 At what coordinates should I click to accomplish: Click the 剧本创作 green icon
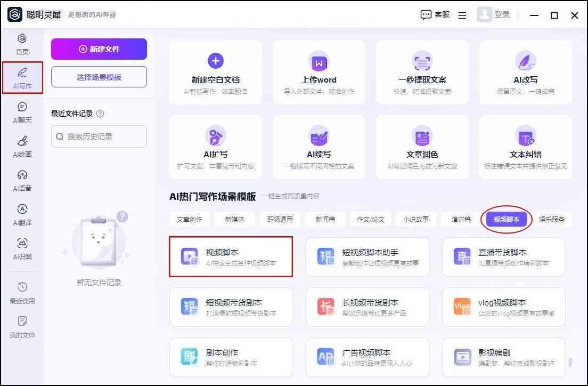(x=189, y=357)
